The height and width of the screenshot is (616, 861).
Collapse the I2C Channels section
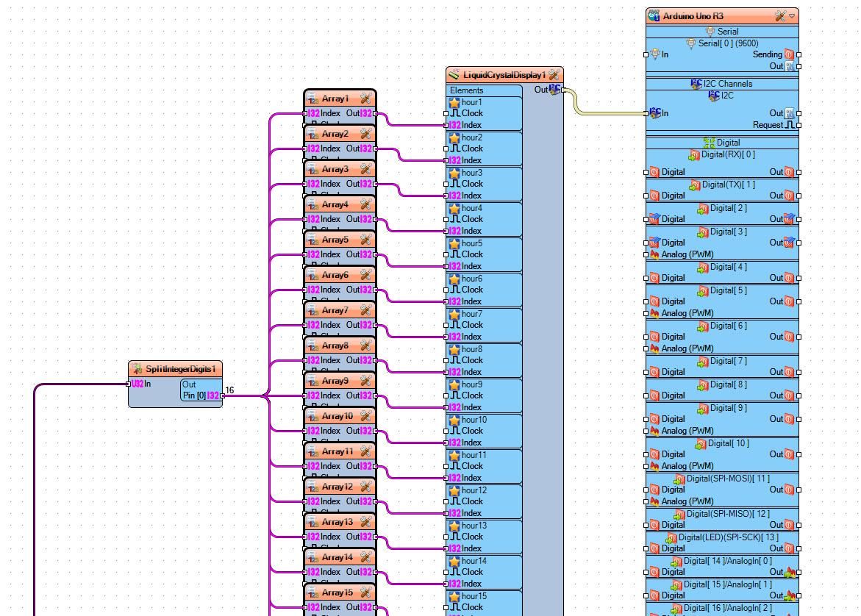click(x=696, y=83)
